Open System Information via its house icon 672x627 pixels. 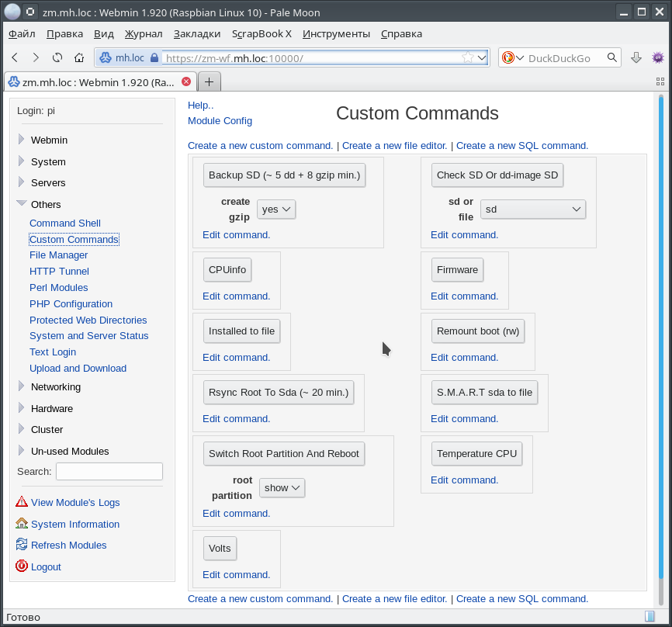[21, 524]
